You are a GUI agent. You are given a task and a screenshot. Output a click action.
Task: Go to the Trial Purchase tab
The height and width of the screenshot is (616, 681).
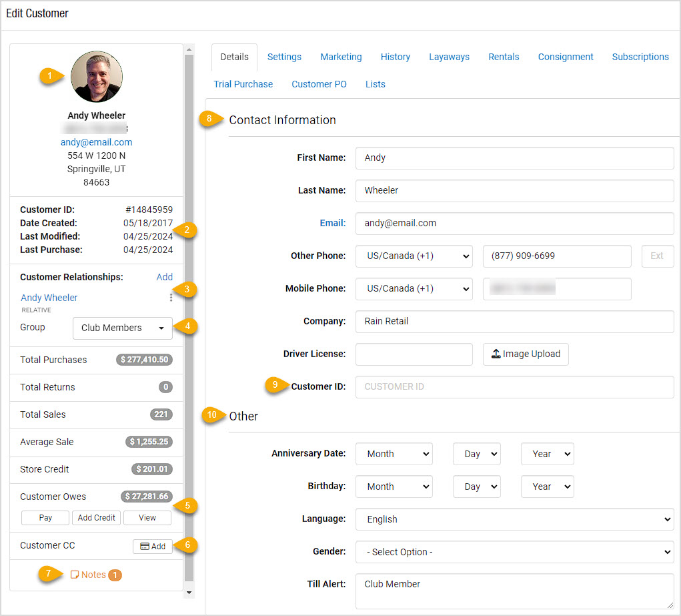pos(243,84)
